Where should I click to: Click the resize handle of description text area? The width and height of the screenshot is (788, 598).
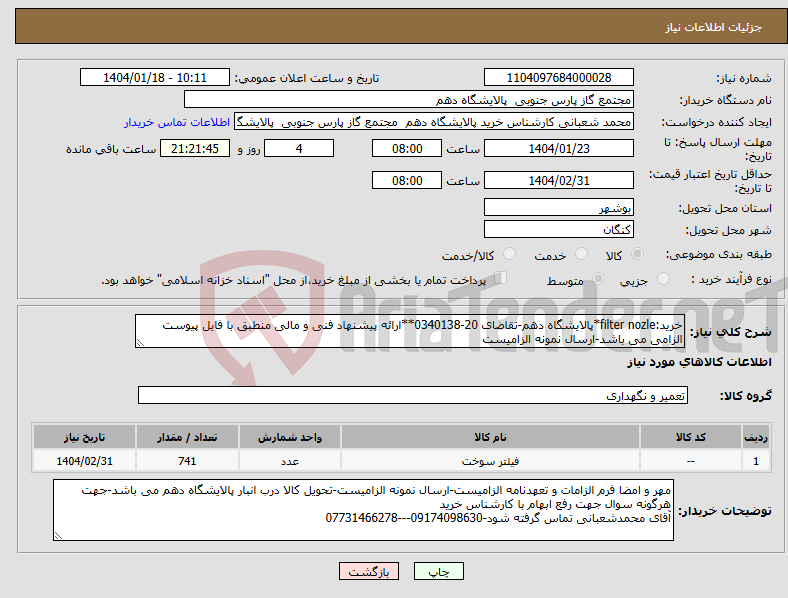140,343
